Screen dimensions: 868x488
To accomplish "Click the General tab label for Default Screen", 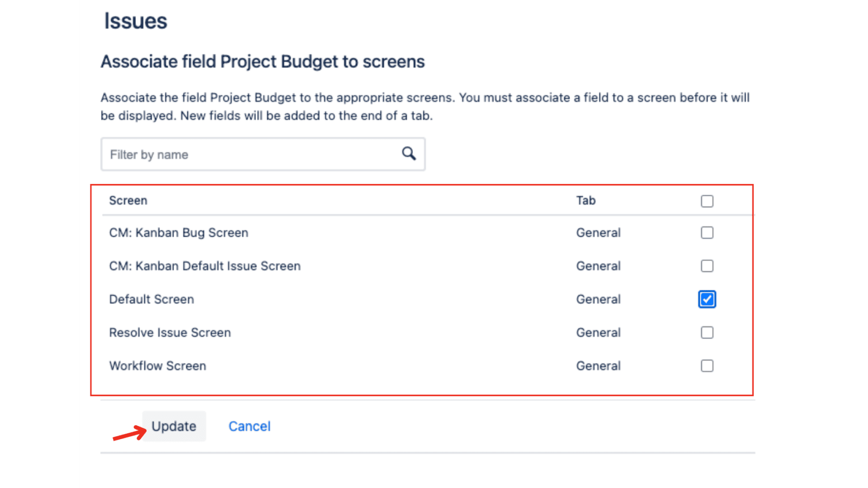I will tap(598, 299).
